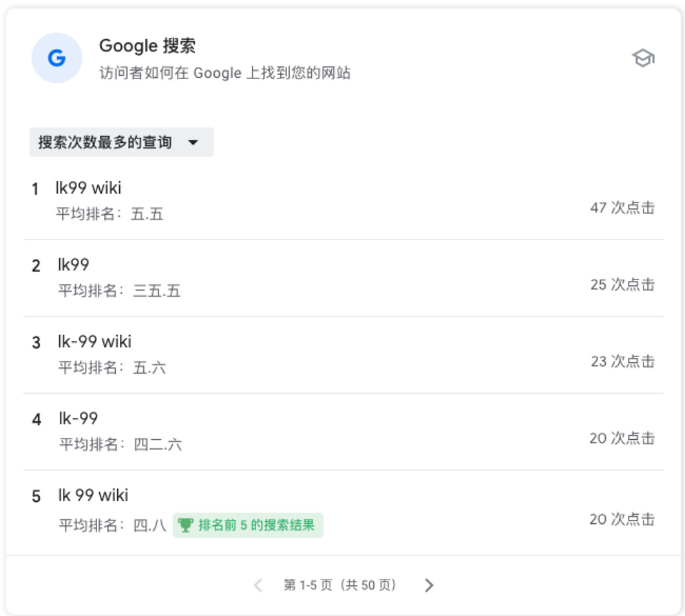The width and height of the screenshot is (685, 616).
Task: Click the green trophy badge icon
Action: (x=186, y=525)
